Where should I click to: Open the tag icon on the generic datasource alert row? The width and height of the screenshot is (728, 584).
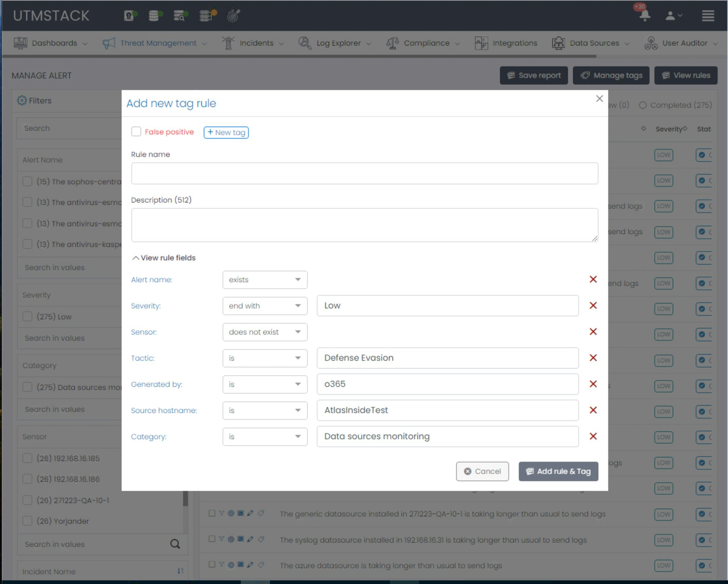[260, 514]
